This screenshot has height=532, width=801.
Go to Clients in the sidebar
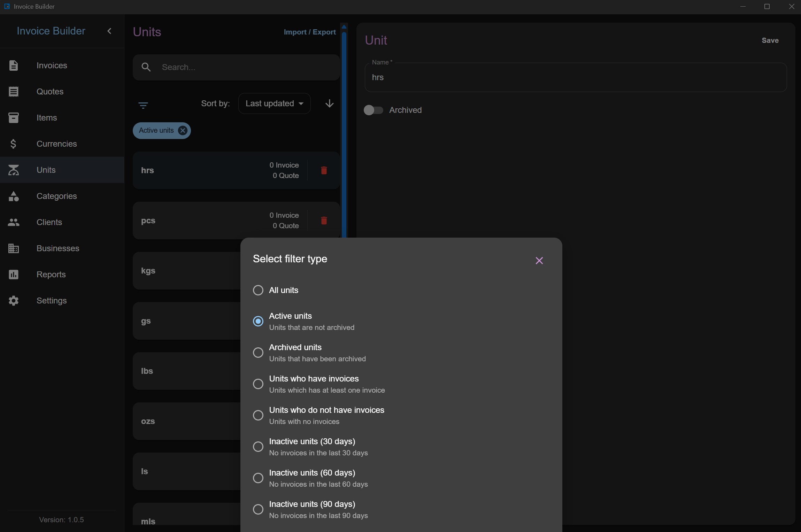pos(62,222)
